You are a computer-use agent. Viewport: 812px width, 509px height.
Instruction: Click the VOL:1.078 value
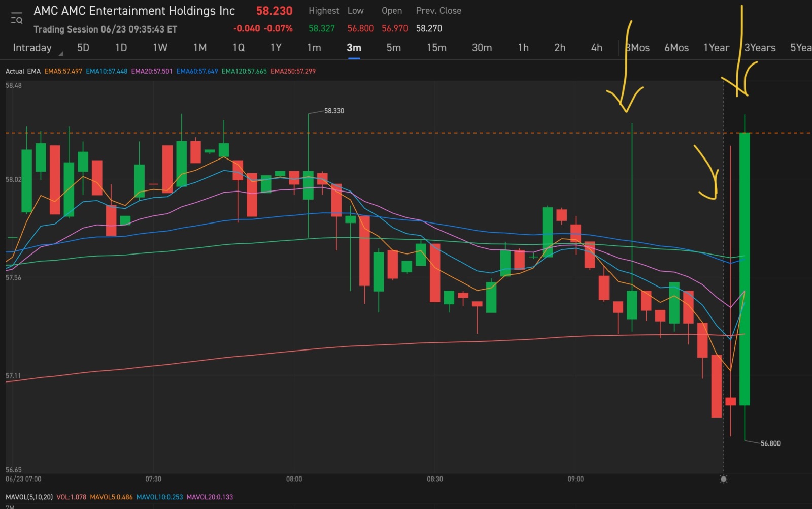(71, 497)
